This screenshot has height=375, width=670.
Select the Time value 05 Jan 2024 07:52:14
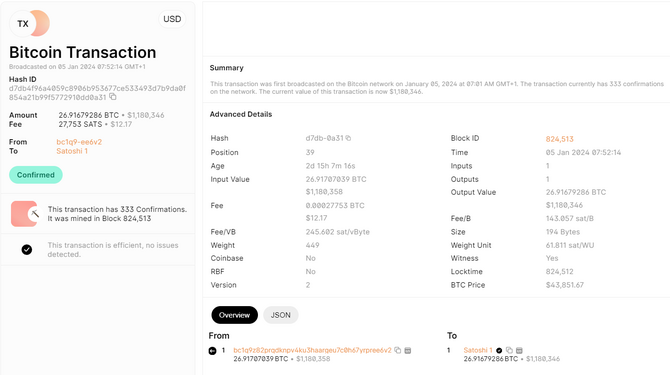coord(583,152)
